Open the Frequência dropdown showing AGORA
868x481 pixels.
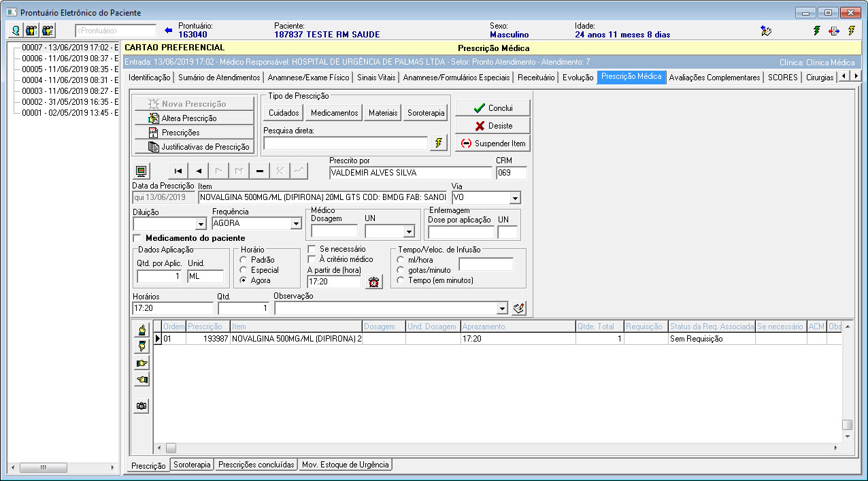[x=296, y=223]
